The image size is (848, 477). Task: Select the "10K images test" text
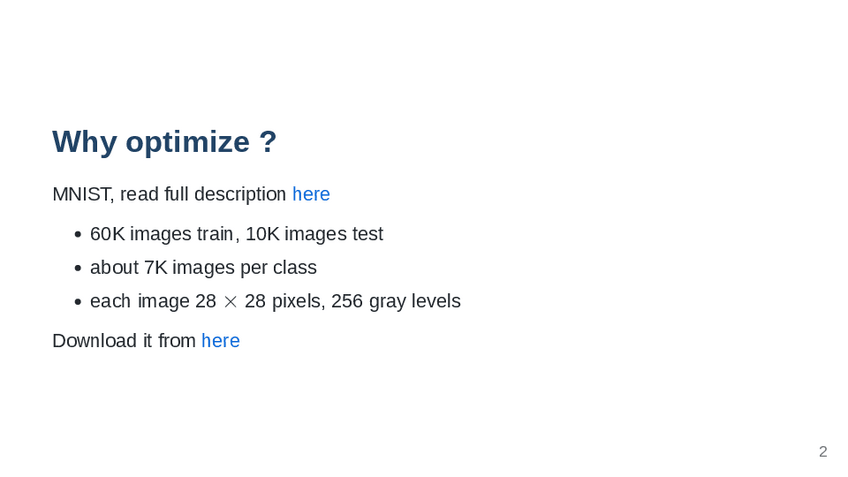[313, 234]
